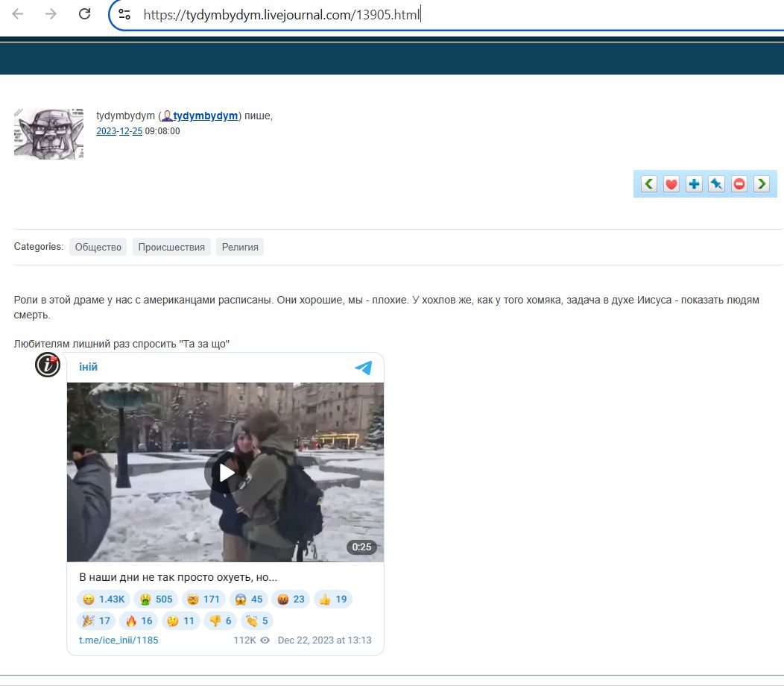Click the site information icon in address bar

[124, 14]
